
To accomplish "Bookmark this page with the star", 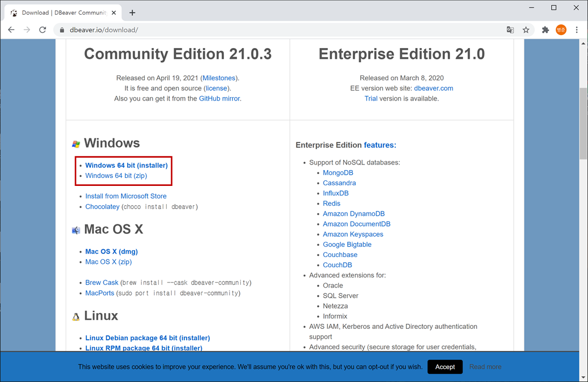I will pos(526,29).
